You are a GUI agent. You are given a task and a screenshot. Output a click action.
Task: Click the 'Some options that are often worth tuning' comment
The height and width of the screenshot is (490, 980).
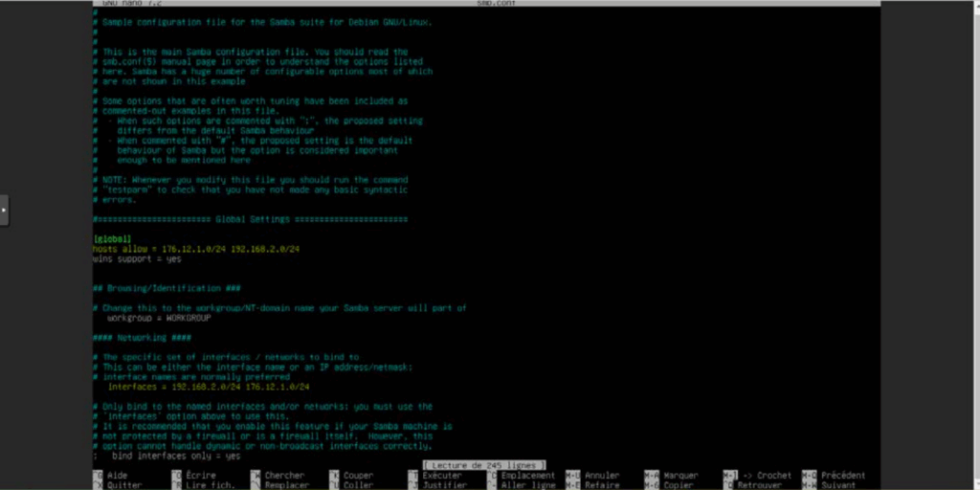click(x=250, y=100)
